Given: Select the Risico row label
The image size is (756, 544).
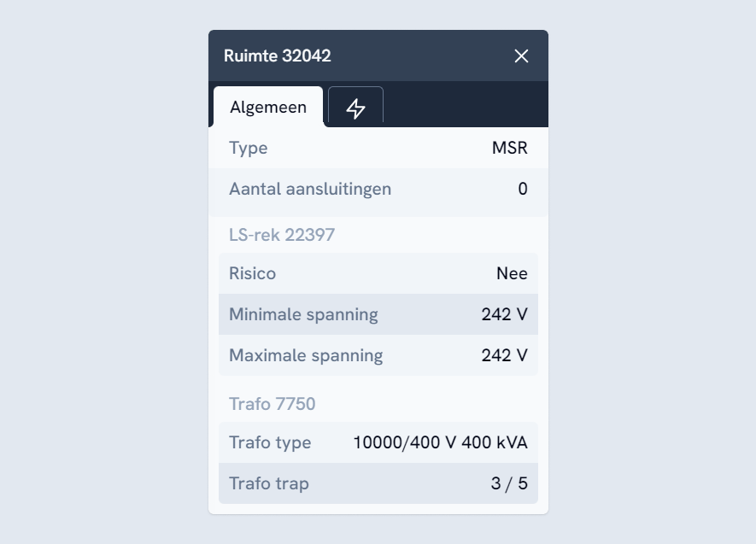Looking at the screenshot, I should 253,273.
